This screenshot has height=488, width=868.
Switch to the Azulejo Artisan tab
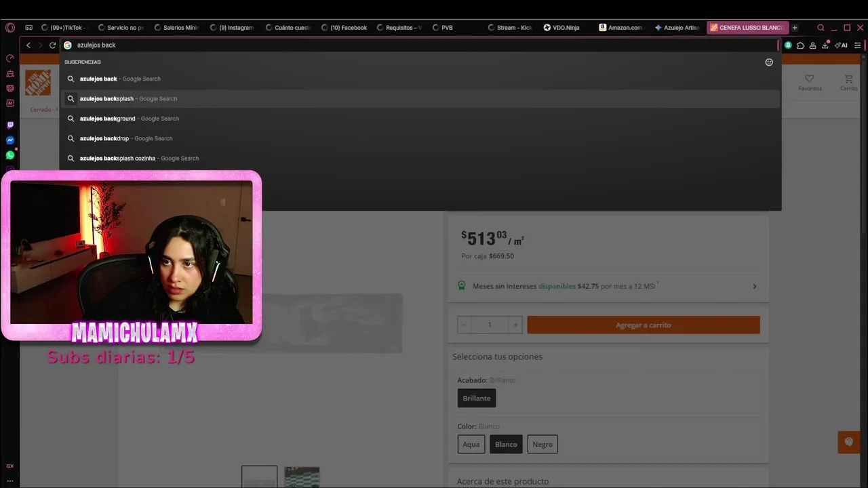[677, 28]
